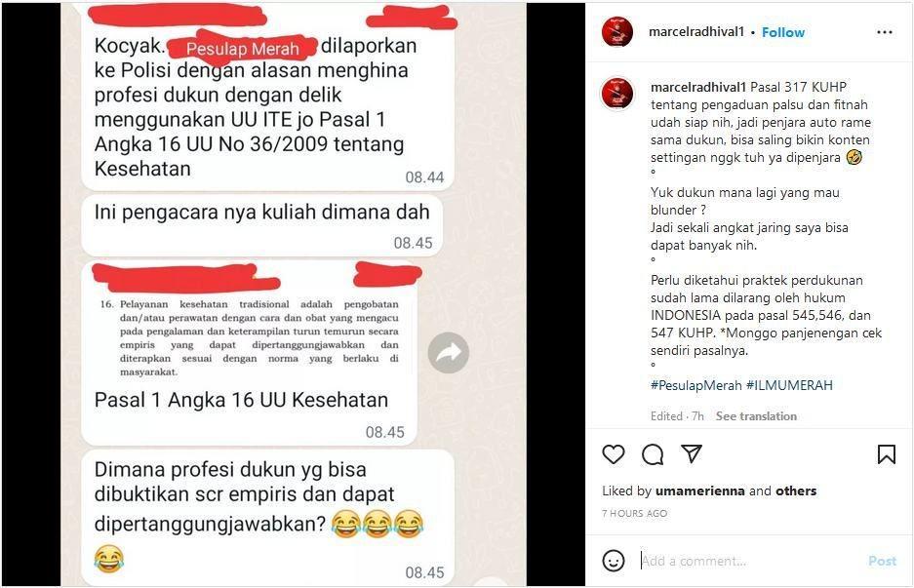Screen dimensions: 914x588
Task: Open marcelradhival1 header profile picture
Action: pyautogui.click(x=617, y=32)
